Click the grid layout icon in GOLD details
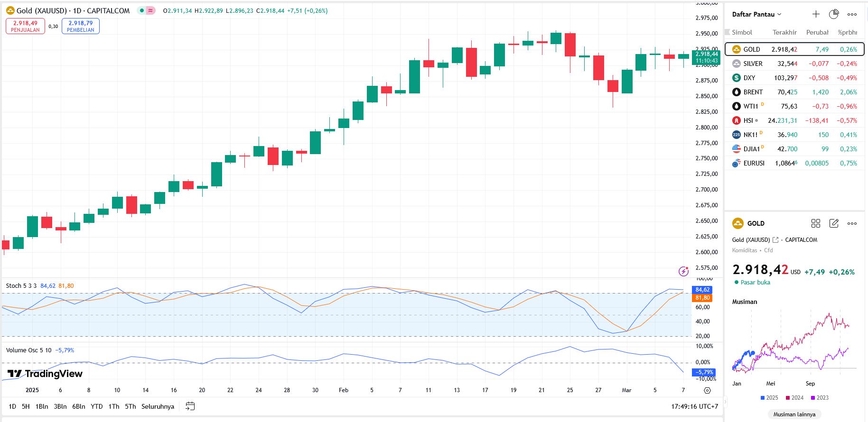This screenshot has height=422, width=868. (816, 223)
